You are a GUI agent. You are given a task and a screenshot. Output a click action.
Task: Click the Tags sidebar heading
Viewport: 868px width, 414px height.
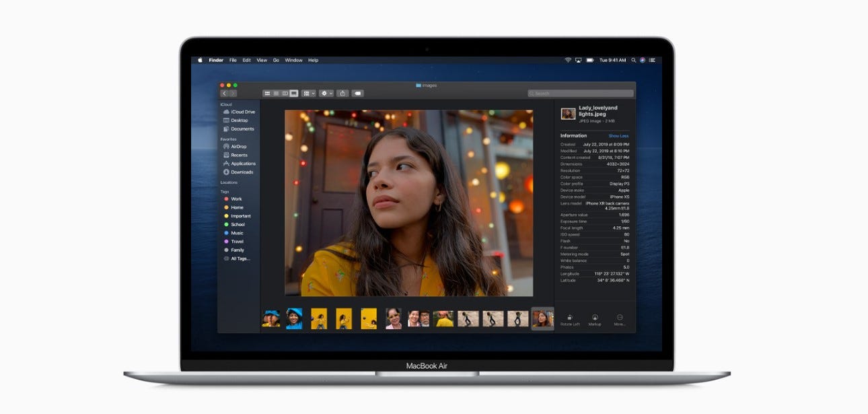pyautogui.click(x=225, y=191)
